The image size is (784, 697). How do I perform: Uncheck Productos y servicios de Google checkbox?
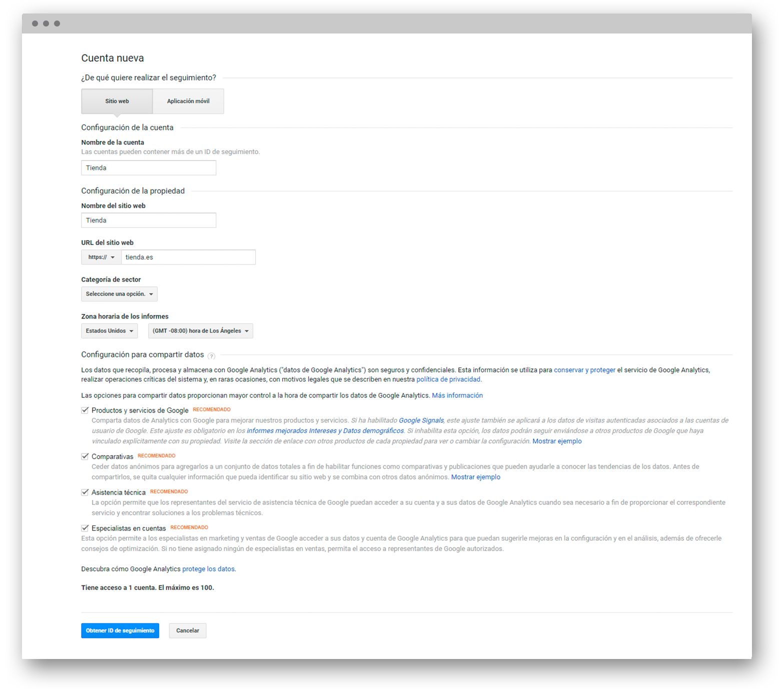(85, 410)
